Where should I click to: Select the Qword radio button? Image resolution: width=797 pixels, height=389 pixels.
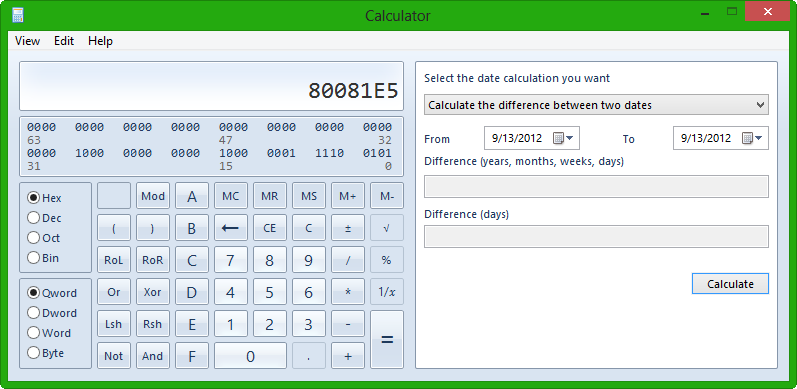(34, 293)
